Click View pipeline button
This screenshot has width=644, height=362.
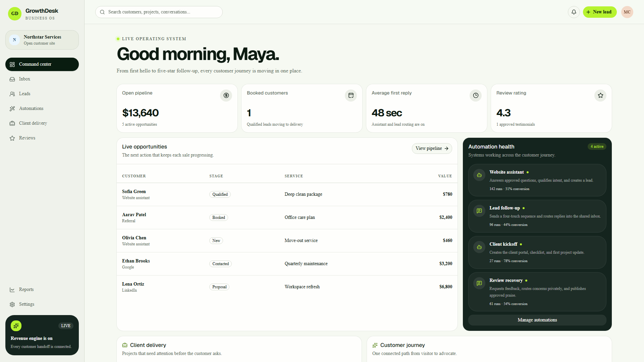click(432, 148)
